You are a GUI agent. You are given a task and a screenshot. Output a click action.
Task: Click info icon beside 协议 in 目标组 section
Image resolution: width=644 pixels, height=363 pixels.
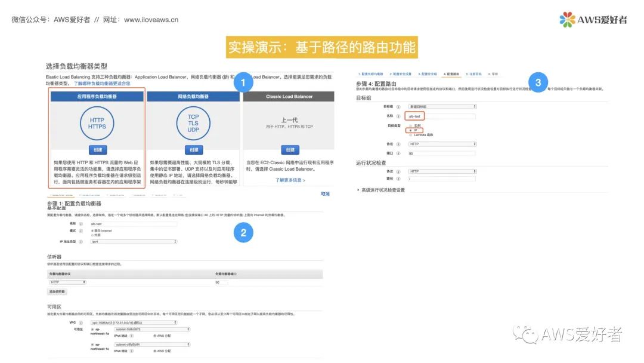[398, 144]
